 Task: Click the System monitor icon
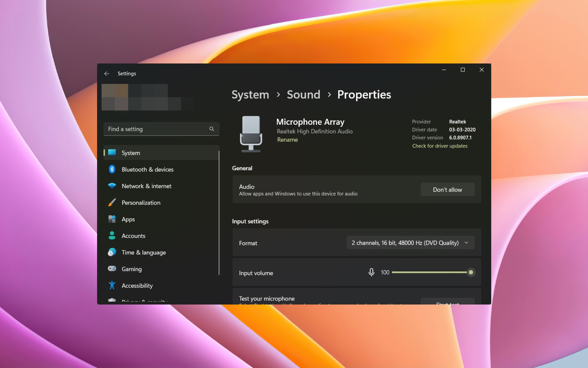point(112,152)
